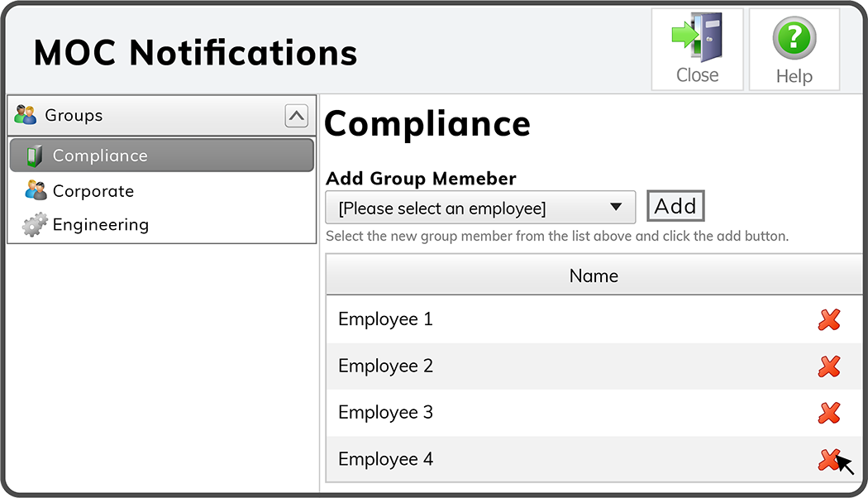Open the employee selection dropdown
Viewport: 868px width, 498px height.
tap(480, 207)
